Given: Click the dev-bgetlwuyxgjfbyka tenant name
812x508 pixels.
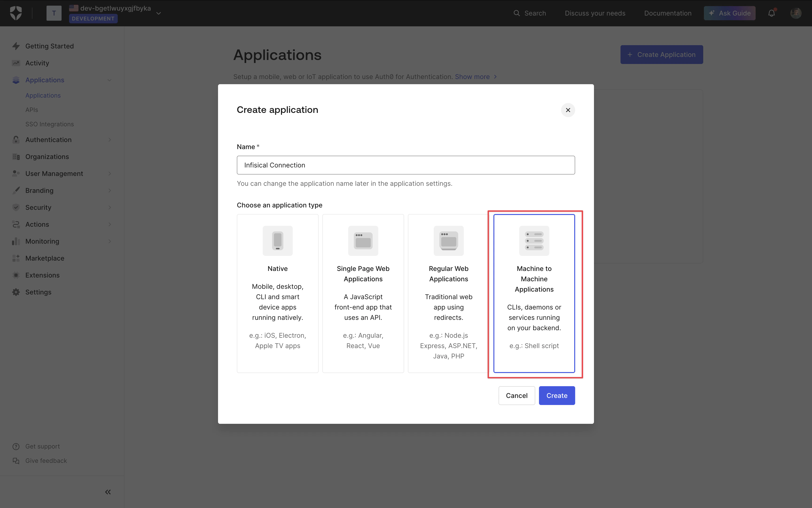Looking at the screenshot, I should 115,8.
